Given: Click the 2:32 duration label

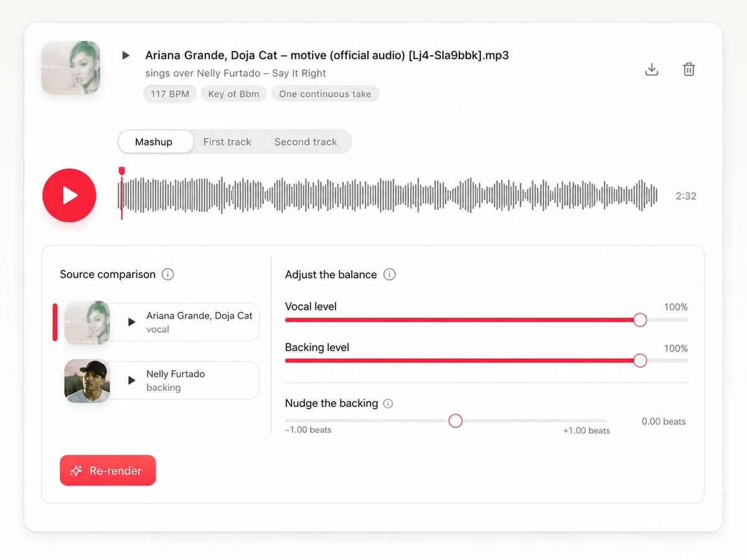Looking at the screenshot, I should tap(686, 196).
